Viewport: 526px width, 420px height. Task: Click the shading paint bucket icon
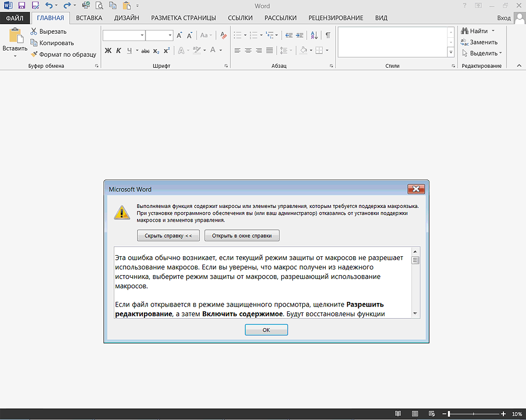(x=303, y=50)
